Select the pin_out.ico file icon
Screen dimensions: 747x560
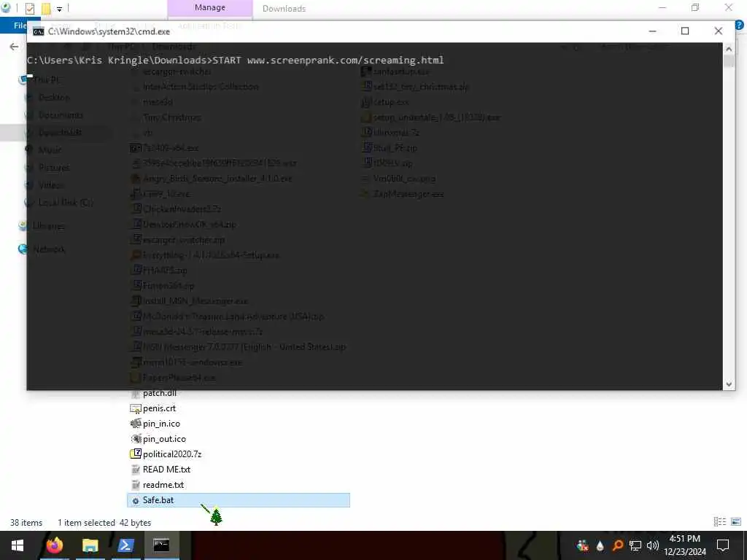pyautogui.click(x=135, y=438)
